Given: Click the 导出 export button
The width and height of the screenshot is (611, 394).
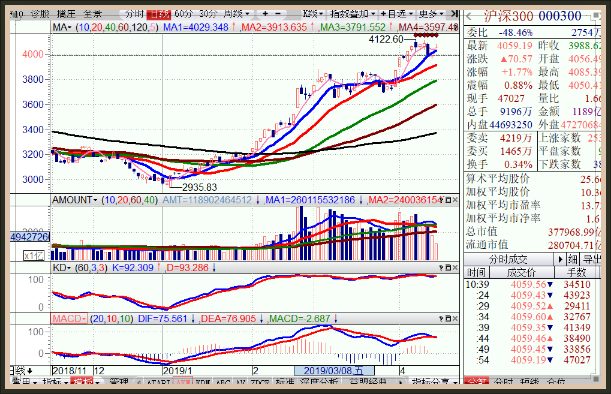Looking at the screenshot, I should pos(591,260).
